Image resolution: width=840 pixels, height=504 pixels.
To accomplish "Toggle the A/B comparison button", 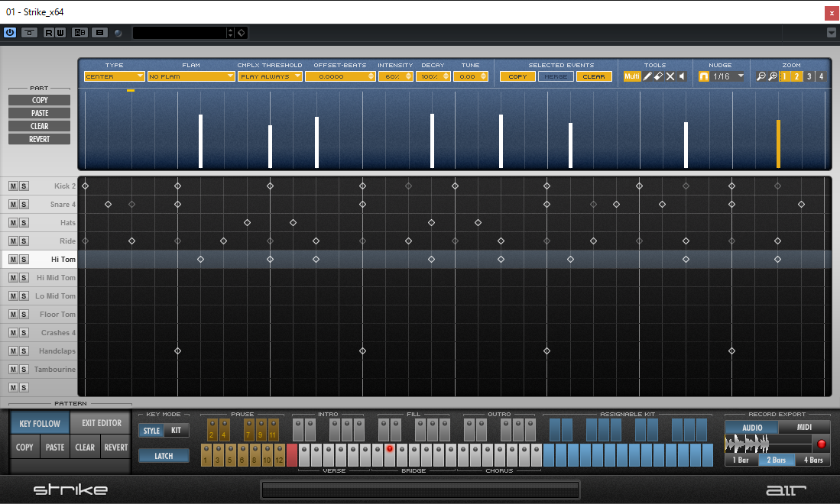I will [79, 33].
